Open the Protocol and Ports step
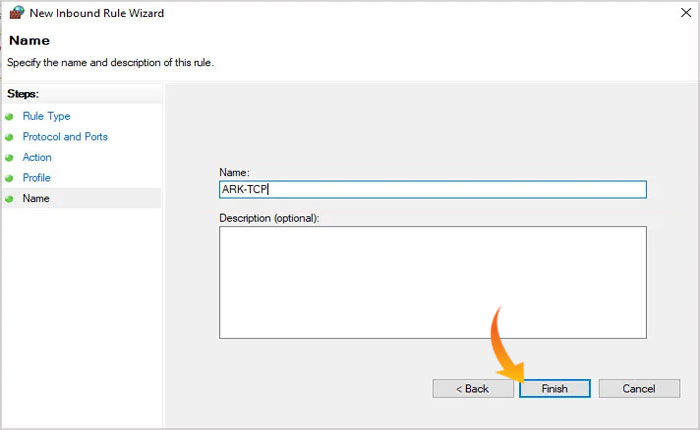Viewport: 700px width, 430px height. 65,137
